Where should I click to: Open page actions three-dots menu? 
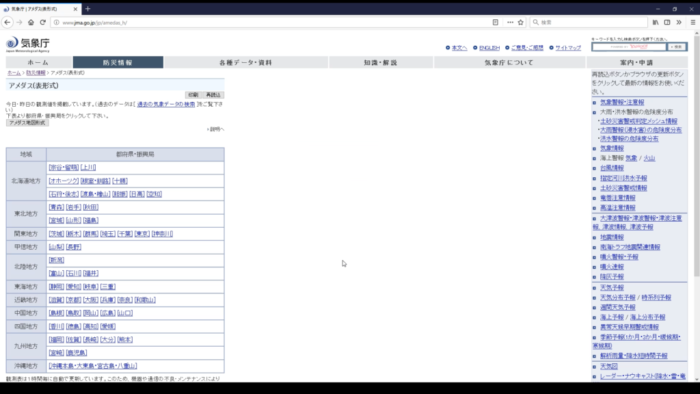[x=510, y=22]
